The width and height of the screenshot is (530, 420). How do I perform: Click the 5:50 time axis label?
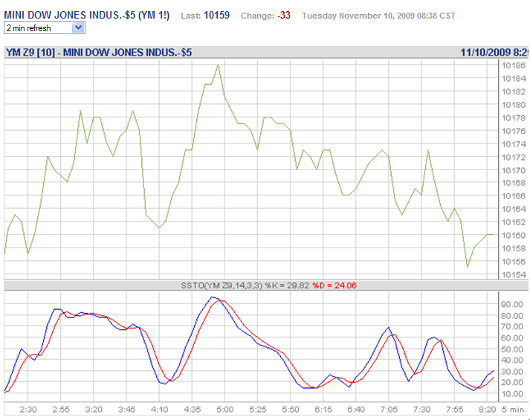[291, 410]
